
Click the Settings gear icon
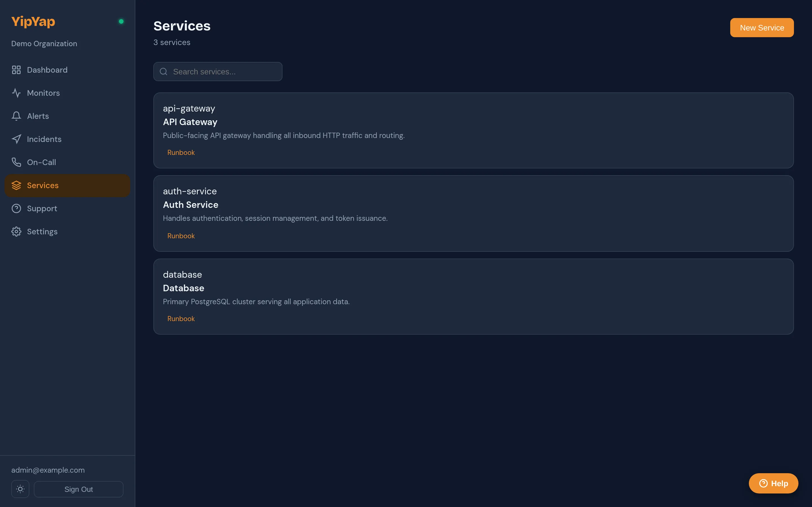[16, 231]
